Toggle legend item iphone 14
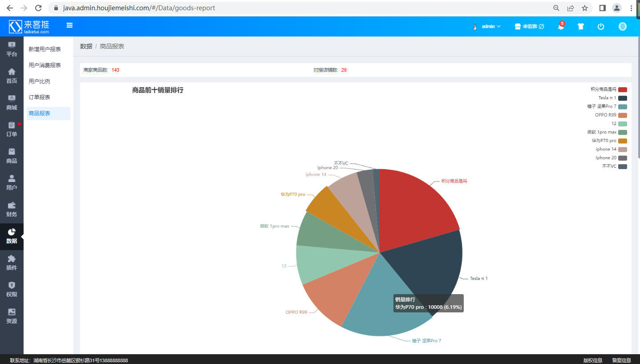640x364 pixels. click(611, 149)
